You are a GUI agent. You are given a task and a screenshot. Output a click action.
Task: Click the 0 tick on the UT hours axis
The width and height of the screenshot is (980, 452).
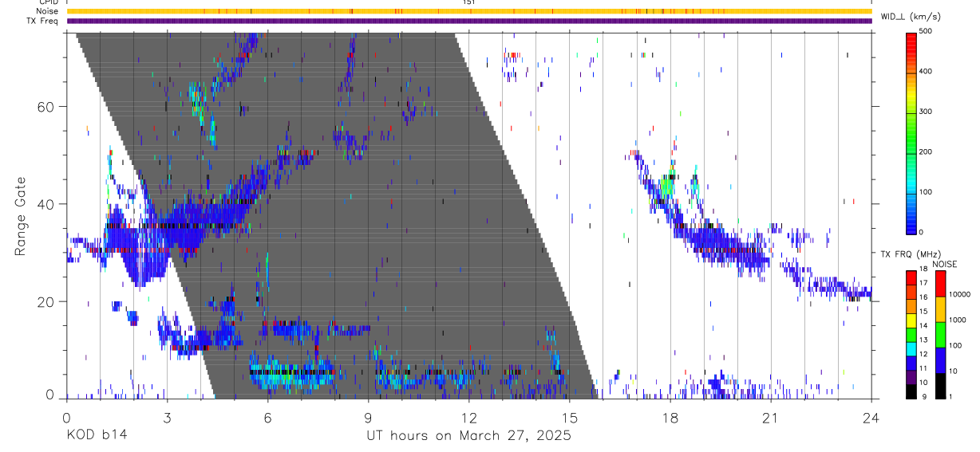66,416
